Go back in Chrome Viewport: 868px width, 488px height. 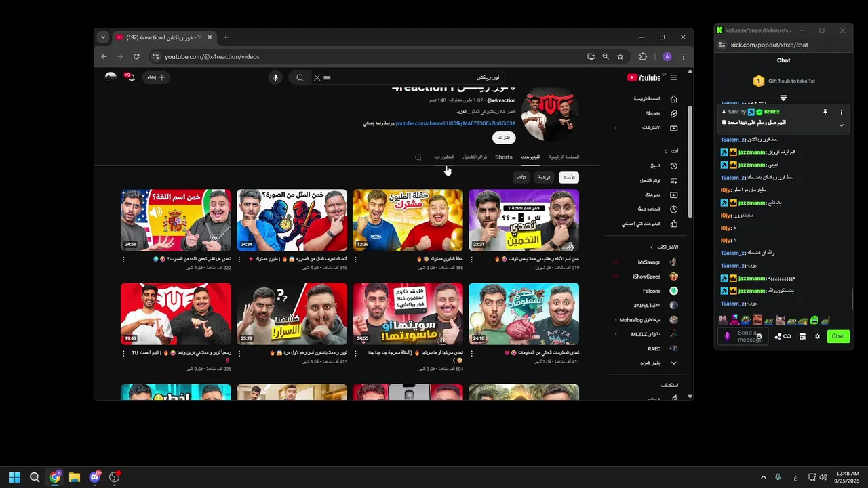(x=104, y=56)
